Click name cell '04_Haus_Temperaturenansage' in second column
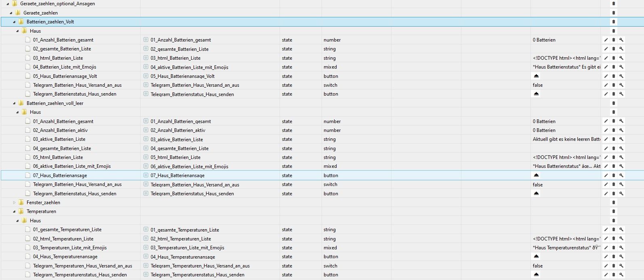The width and height of the screenshot is (644, 280). click(x=183, y=257)
